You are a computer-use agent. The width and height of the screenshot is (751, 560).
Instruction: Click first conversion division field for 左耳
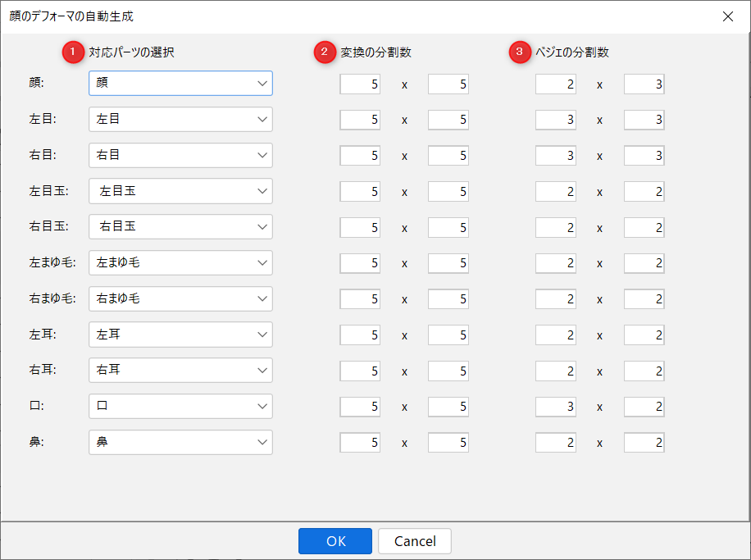[x=360, y=335]
